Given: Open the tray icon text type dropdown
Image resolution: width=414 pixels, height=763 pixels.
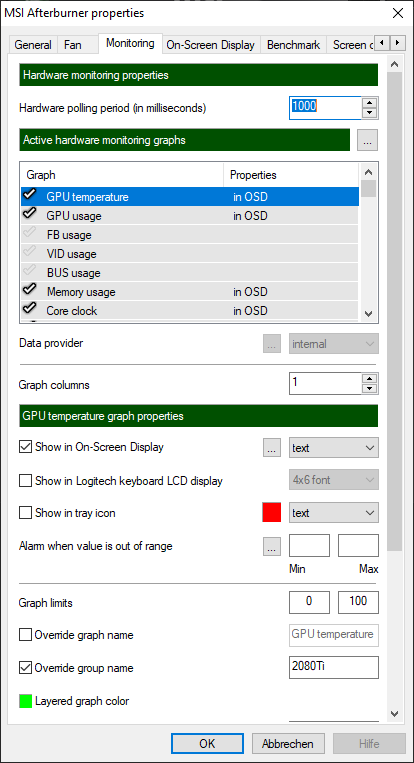Looking at the screenshot, I should coord(334,513).
